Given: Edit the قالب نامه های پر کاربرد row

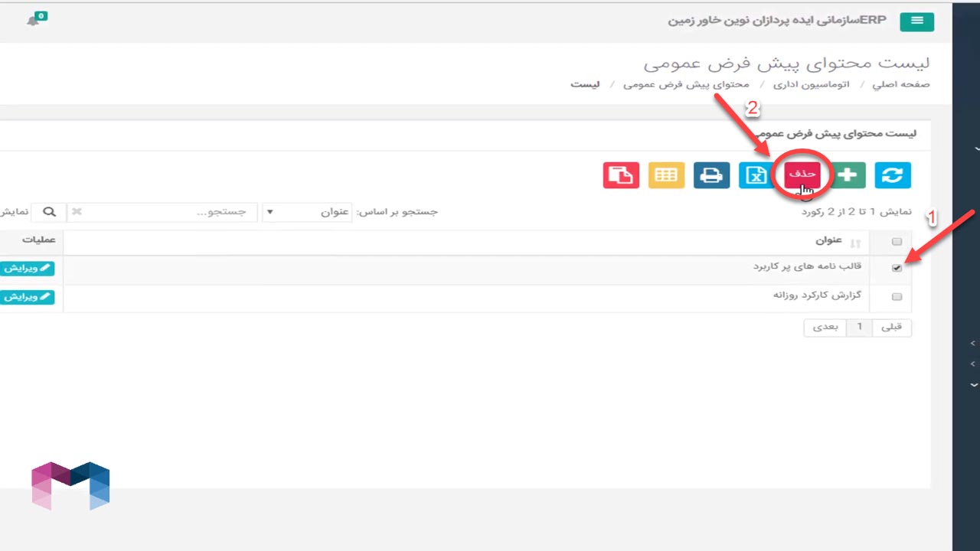Looking at the screenshot, I should (x=27, y=268).
